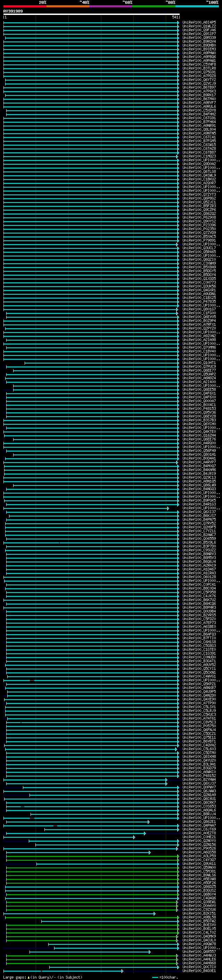The width and height of the screenshot is (222, 980).
Task: Click the hit label UniRef100_Q75G91
Action: [x=199, y=72]
